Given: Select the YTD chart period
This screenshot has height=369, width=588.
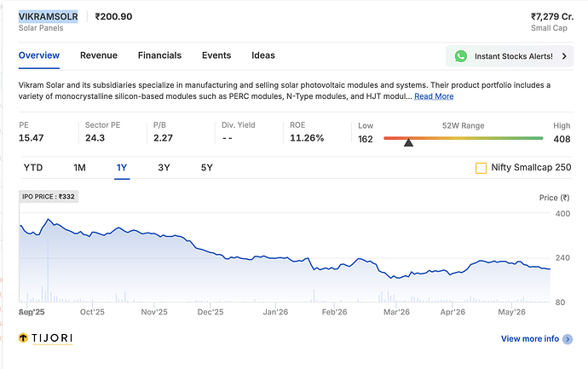Looking at the screenshot, I should pyautogui.click(x=33, y=168).
